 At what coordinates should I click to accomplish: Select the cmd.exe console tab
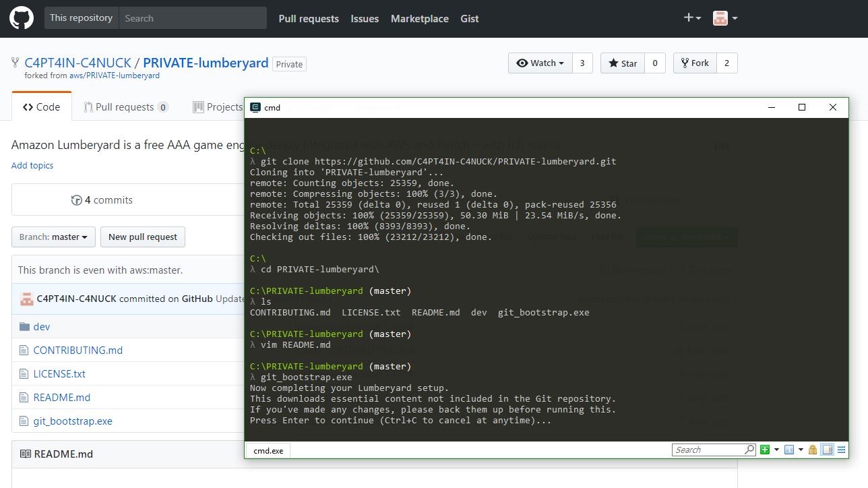268,450
